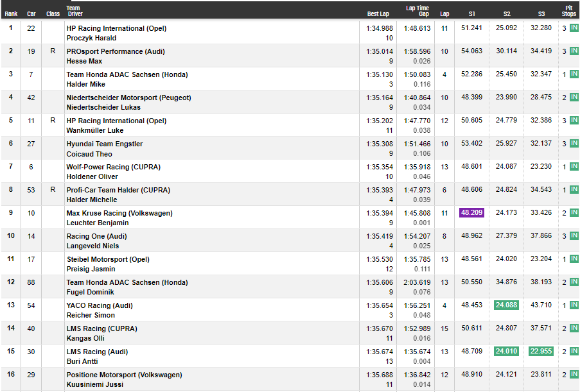Select driver name Fugel Dominik

coord(91,293)
